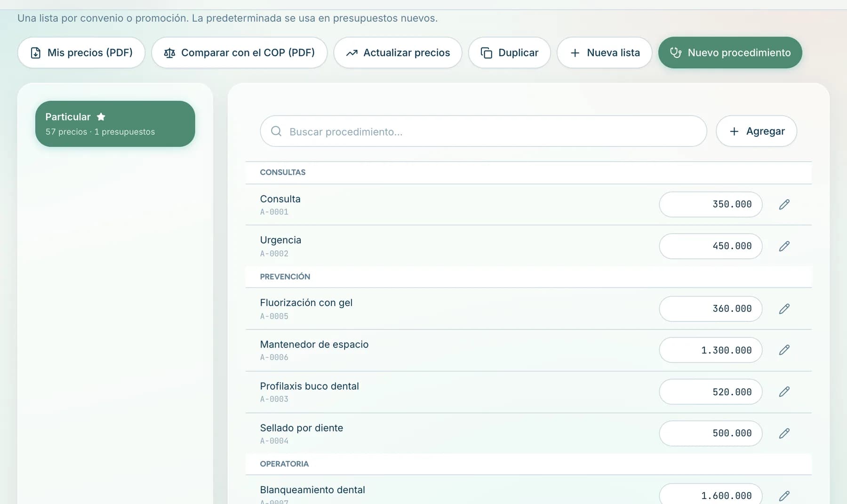This screenshot has width=847, height=504.
Task: Duplicate the current price list
Action: (x=509, y=53)
